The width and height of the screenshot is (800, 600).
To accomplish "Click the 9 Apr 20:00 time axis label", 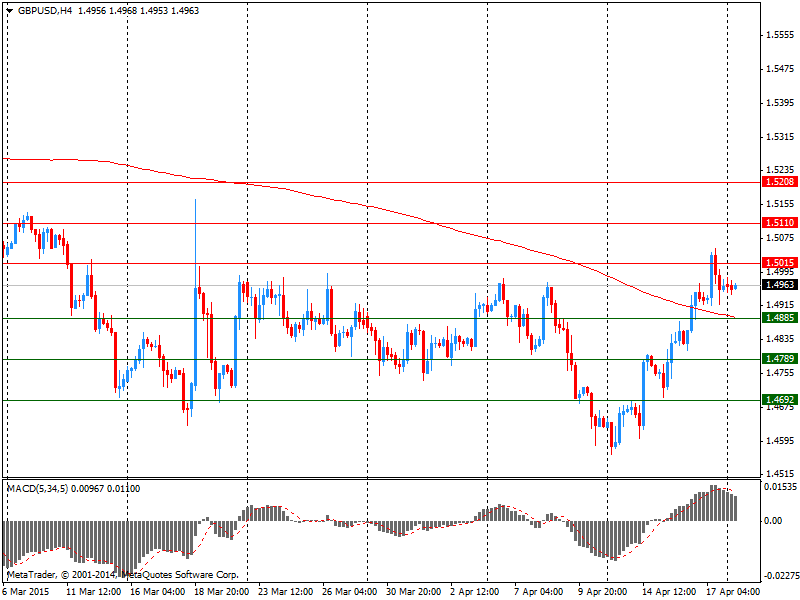I will pyautogui.click(x=603, y=592).
